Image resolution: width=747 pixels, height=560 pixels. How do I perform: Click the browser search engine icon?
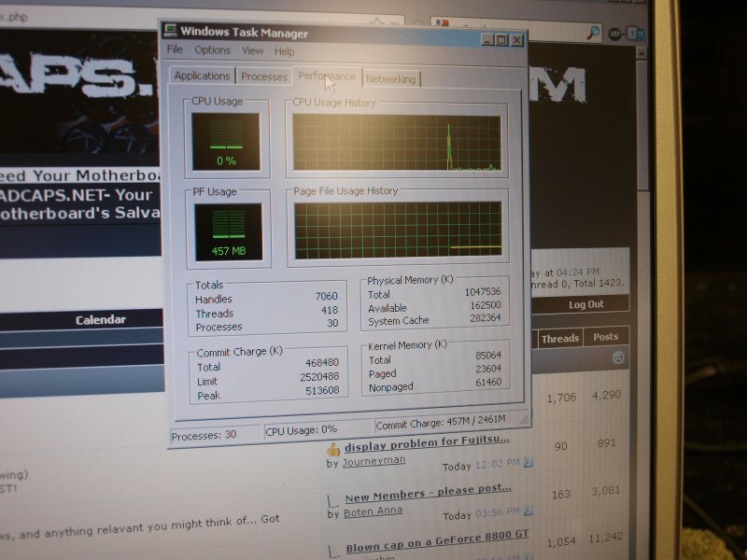coord(441,22)
